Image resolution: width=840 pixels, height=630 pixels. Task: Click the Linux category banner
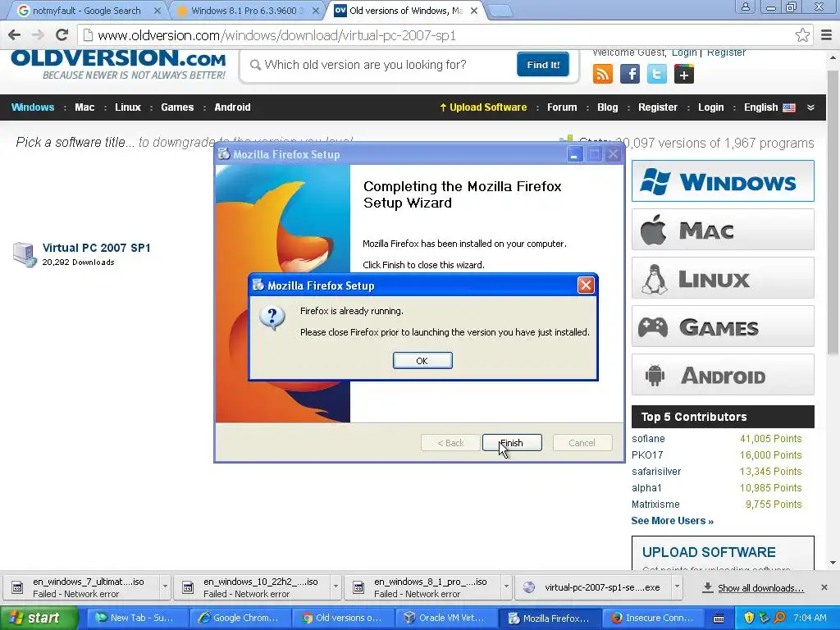click(x=723, y=277)
